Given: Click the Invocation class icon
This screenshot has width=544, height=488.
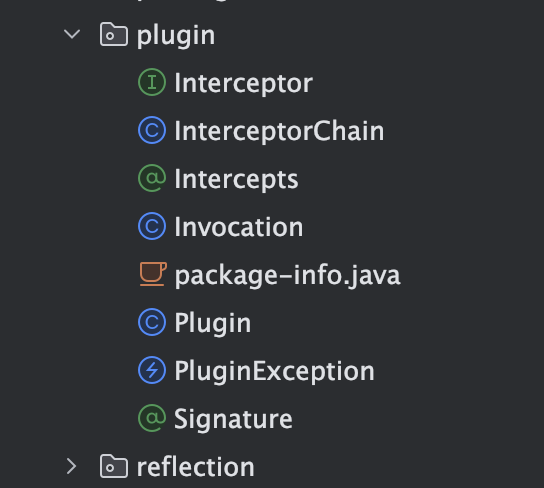Looking at the screenshot, I should (x=152, y=226).
